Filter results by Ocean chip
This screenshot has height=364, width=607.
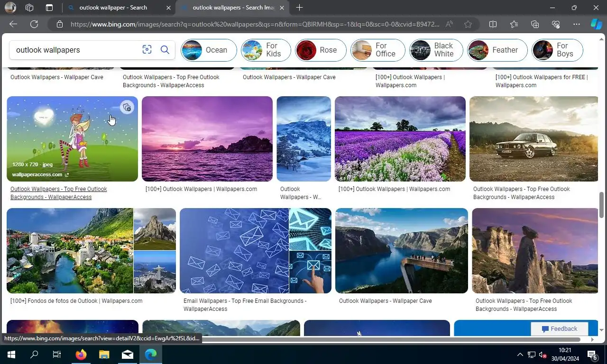click(209, 50)
